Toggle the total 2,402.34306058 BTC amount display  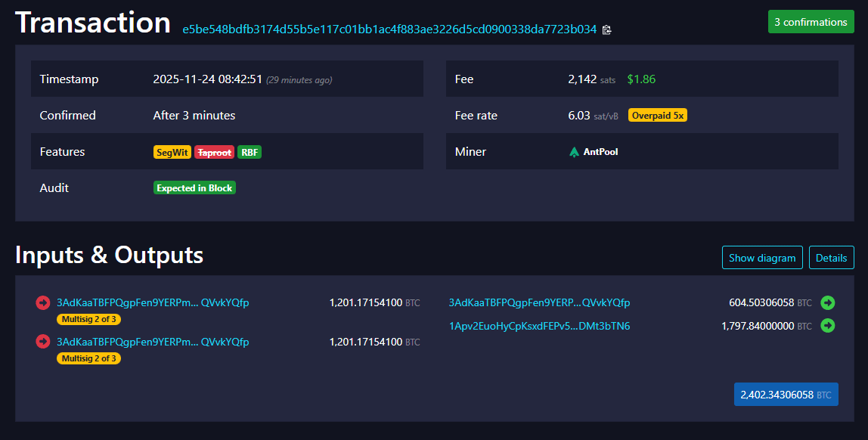coord(786,394)
